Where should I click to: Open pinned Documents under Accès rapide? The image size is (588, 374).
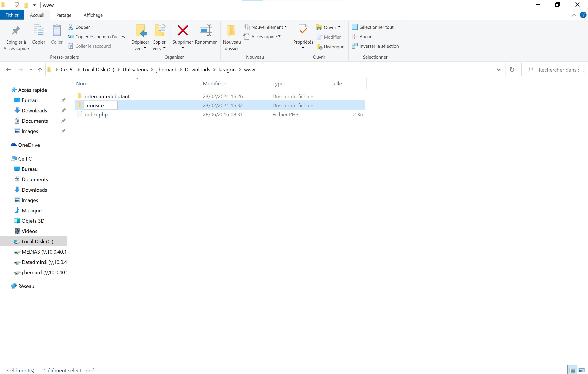[x=35, y=121]
